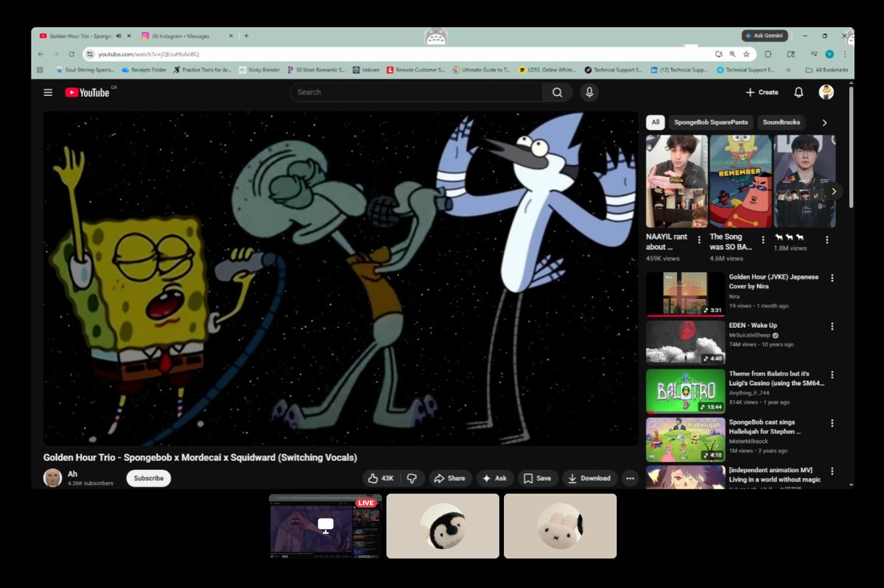Close the Instagram Messages tab
Image resolution: width=884 pixels, height=588 pixels.
pos(231,35)
